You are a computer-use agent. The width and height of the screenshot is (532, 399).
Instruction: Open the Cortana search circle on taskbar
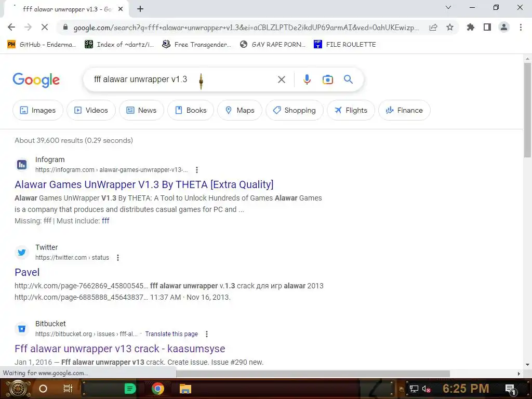[43, 389]
